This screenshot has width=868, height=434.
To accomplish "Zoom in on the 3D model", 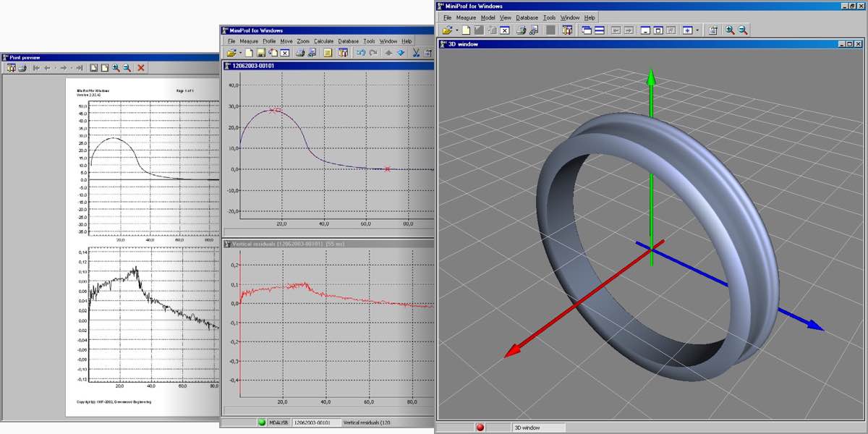I will pos(730,30).
